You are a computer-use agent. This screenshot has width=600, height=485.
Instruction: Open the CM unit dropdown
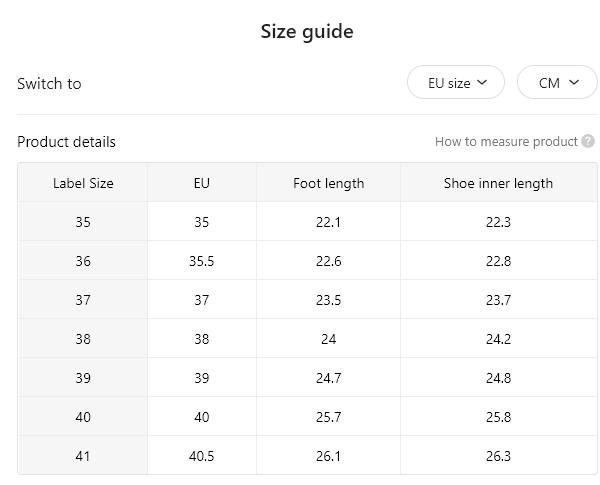click(x=558, y=82)
